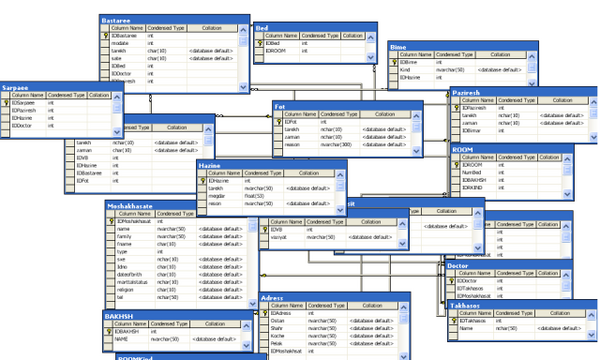The width and height of the screenshot is (600, 360).
Task: Click the NAME row in BAKHSH table
Action: click(173, 339)
